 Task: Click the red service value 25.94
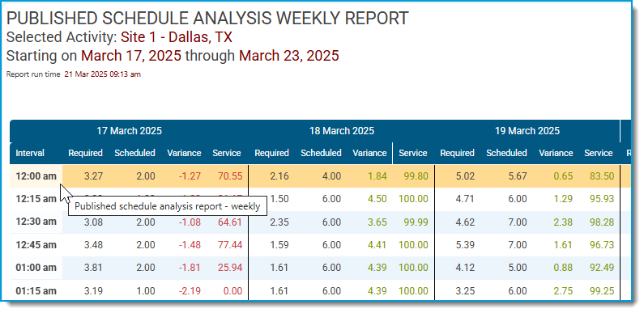click(230, 268)
